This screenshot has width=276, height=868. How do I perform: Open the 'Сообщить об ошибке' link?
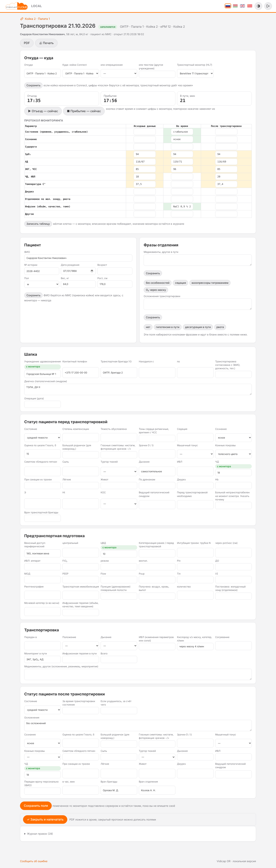[x=34, y=861]
